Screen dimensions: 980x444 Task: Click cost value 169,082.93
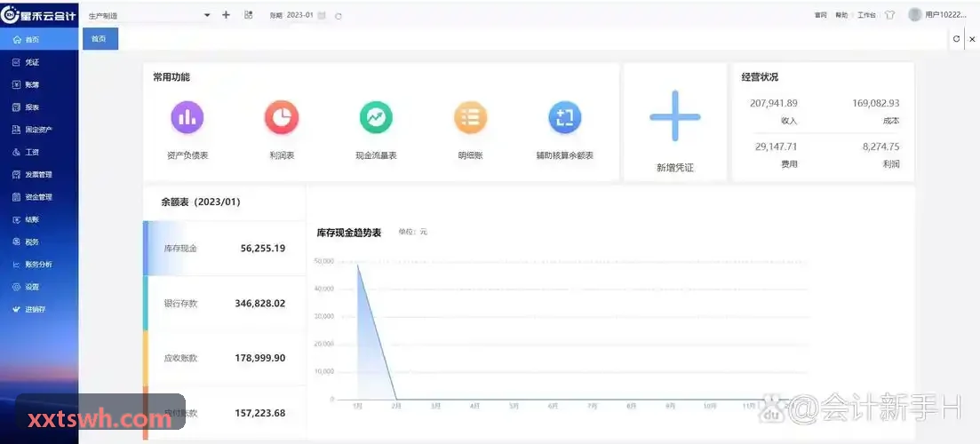(876, 103)
